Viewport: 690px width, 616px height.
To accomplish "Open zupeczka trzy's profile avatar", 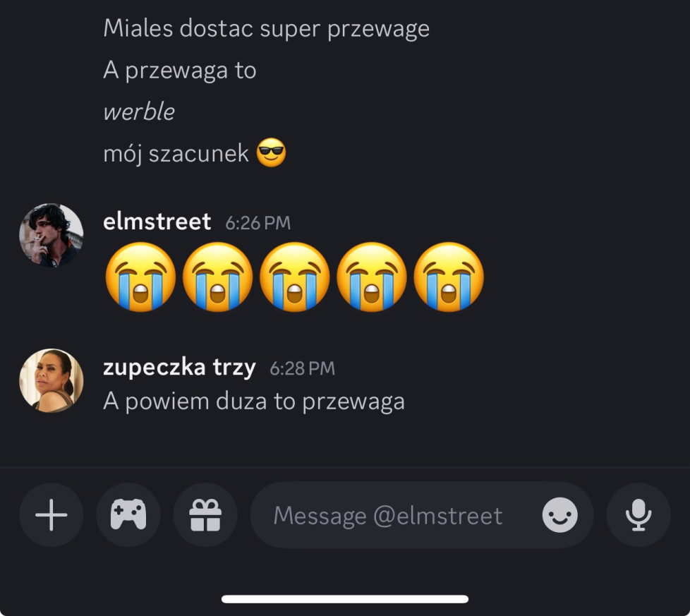I will click(51, 380).
